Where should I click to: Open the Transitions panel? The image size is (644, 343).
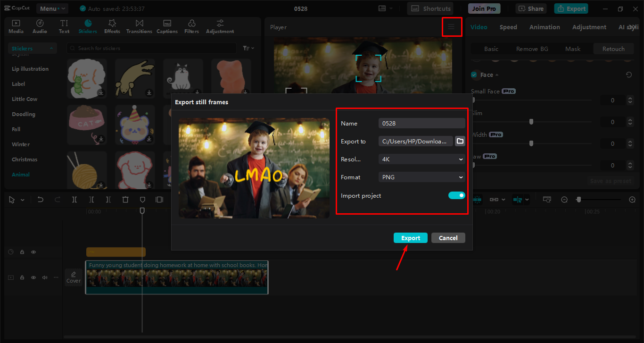pyautogui.click(x=139, y=26)
